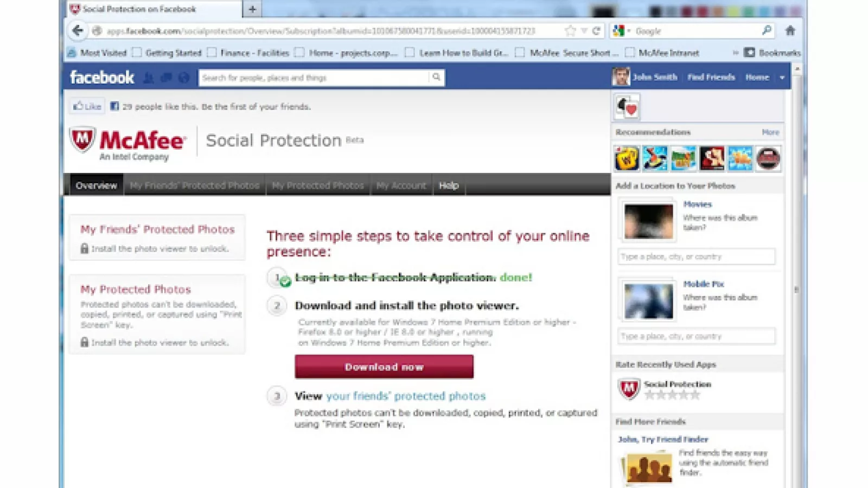Screen dimensions: 868x488
Task: Click the page reload icon
Action: click(596, 31)
